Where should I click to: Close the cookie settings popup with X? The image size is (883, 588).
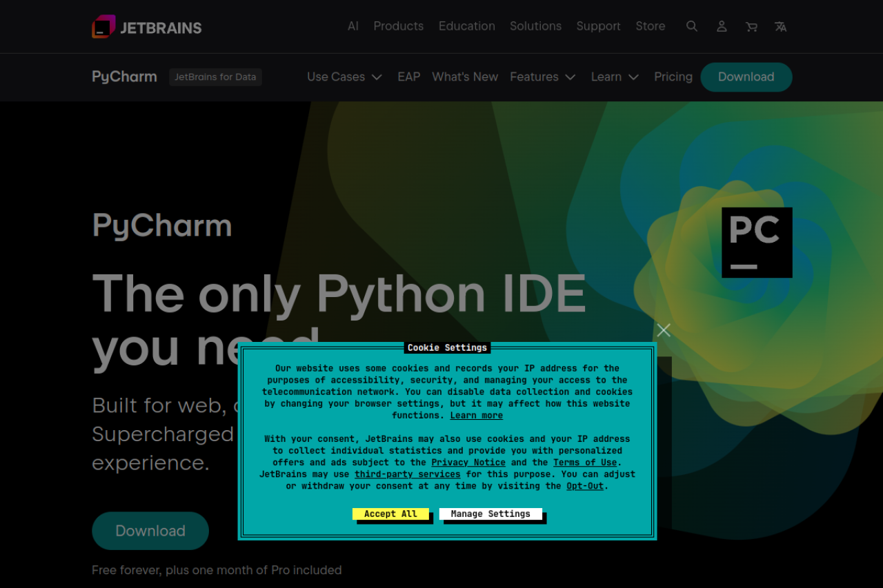[x=664, y=330]
